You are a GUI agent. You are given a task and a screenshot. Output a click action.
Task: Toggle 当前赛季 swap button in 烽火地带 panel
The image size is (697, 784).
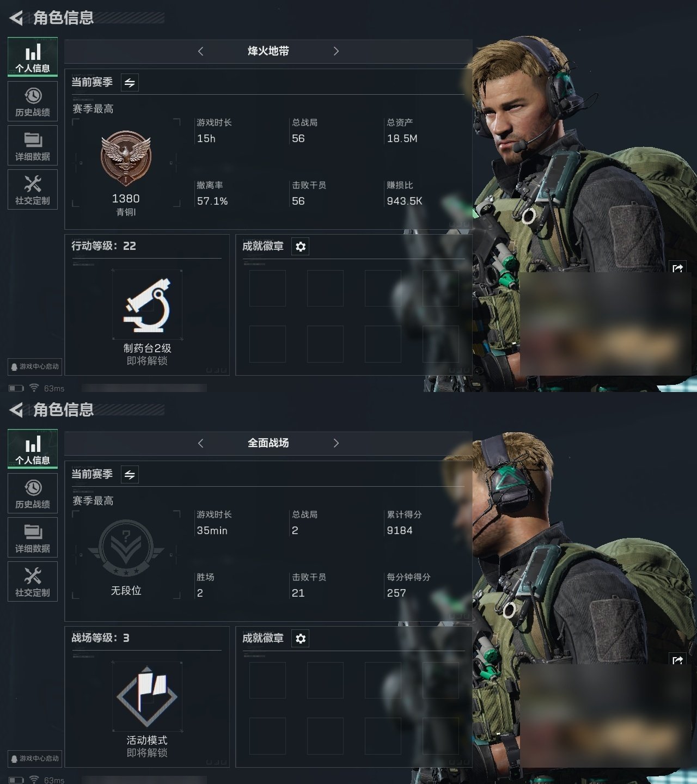(x=130, y=83)
